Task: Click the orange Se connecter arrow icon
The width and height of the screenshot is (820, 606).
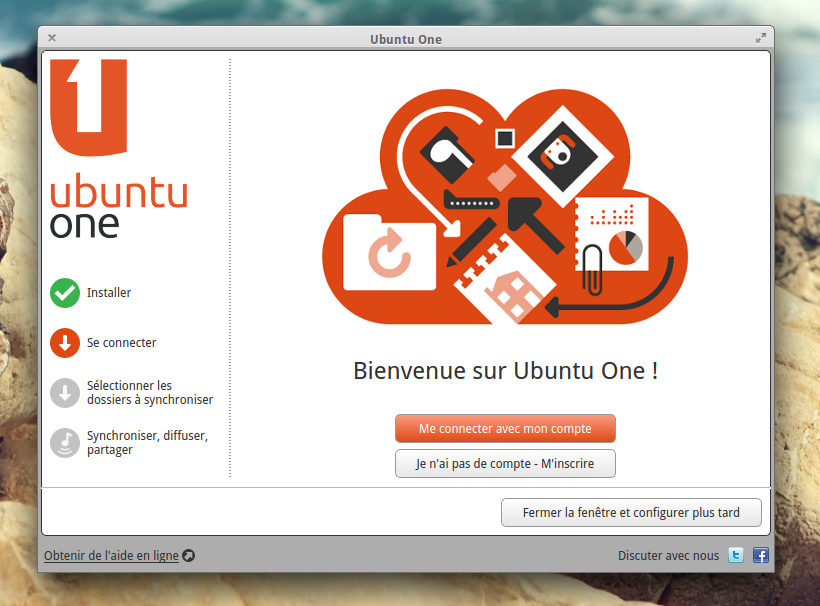Action: [x=65, y=343]
